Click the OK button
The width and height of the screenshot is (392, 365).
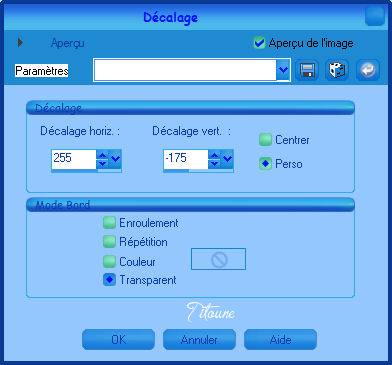118,340
